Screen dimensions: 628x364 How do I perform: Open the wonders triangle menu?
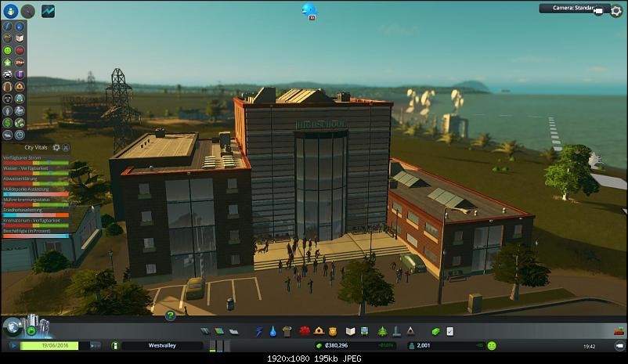(410, 331)
